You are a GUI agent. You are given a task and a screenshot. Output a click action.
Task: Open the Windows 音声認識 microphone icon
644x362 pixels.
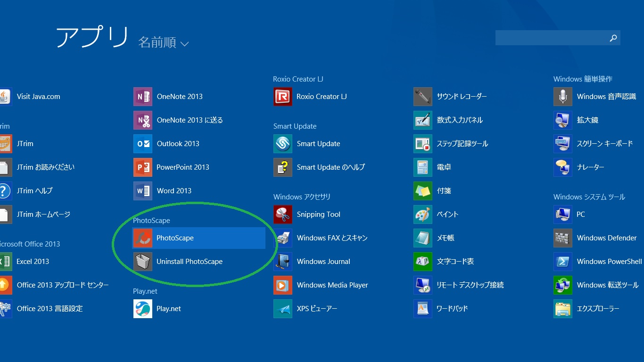(x=563, y=97)
